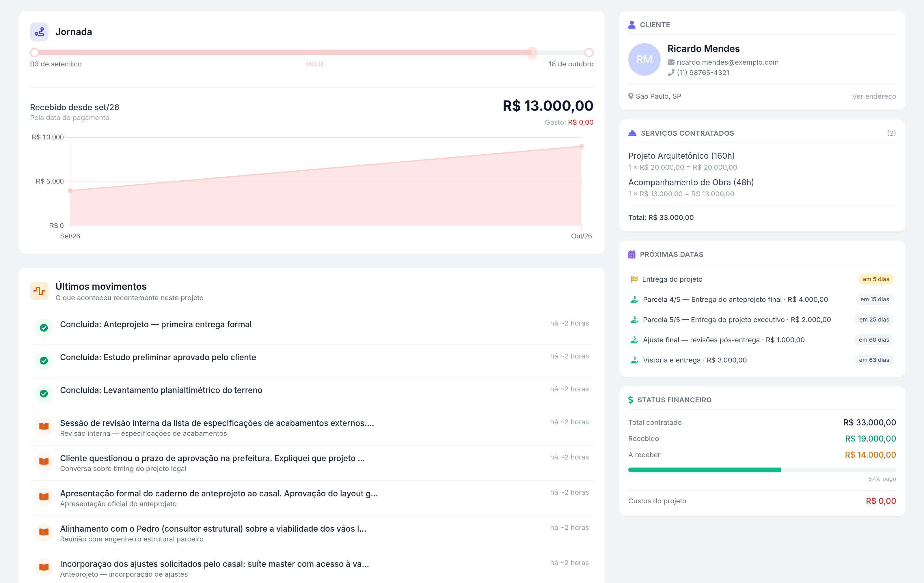This screenshot has width=924, height=583.
Task: Click the Últimos movimentos activity icon
Action: pyautogui.click(x=39, y=291)
